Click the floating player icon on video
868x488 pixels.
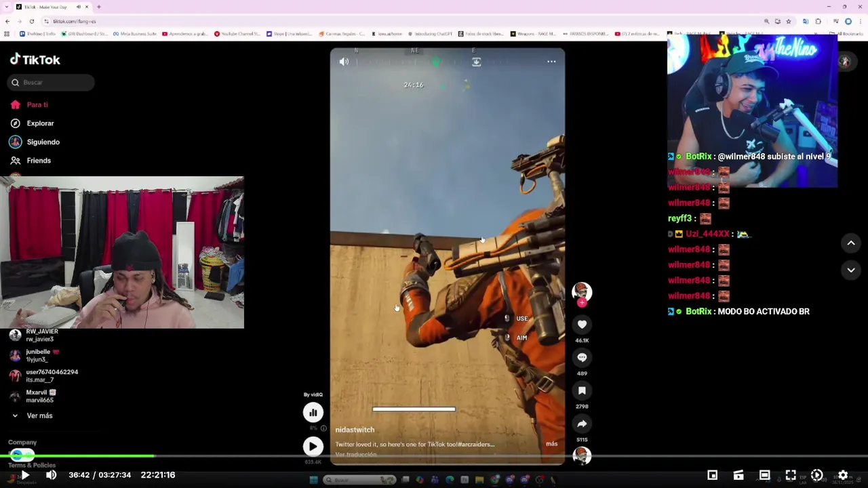point(477,62)
